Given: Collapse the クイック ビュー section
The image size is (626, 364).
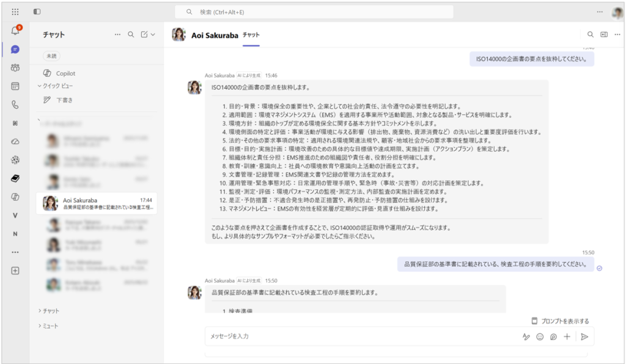Looking at the screenshot, I should pos(55,86).
